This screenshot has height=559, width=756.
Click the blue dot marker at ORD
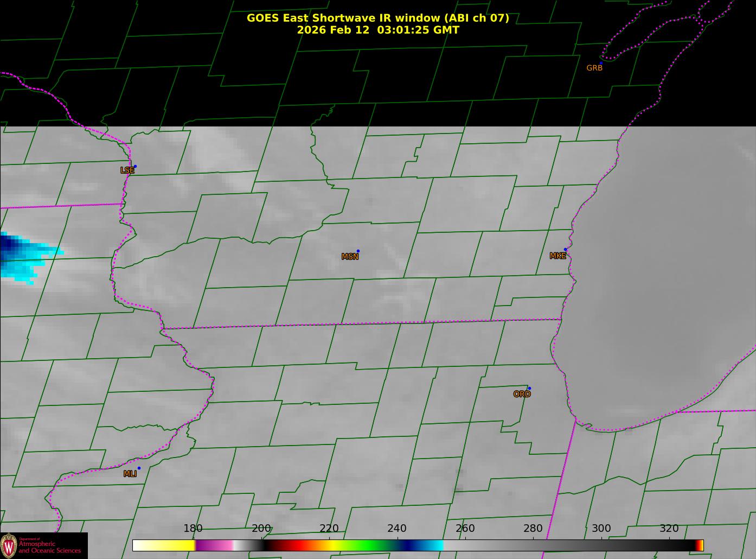[x=529, y=388]
